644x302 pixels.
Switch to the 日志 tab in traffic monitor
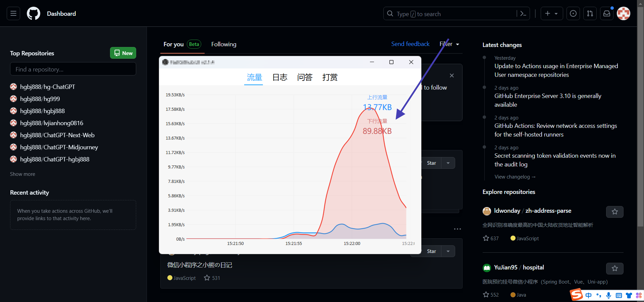[279, 77]
